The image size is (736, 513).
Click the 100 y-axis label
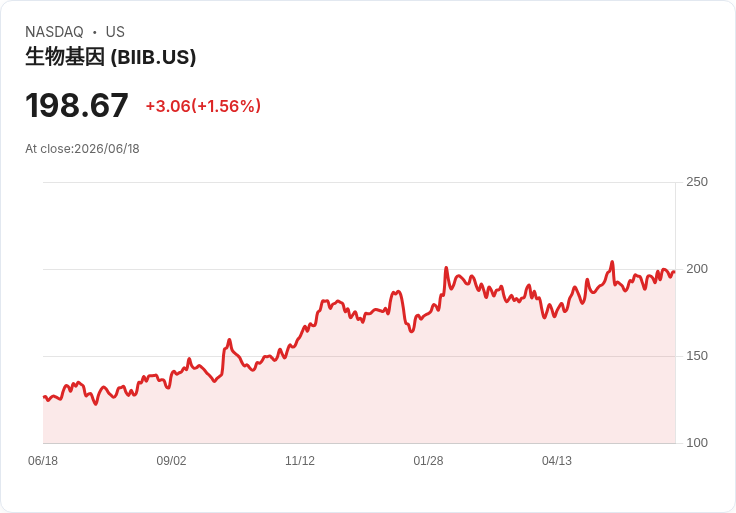[697, 443]
